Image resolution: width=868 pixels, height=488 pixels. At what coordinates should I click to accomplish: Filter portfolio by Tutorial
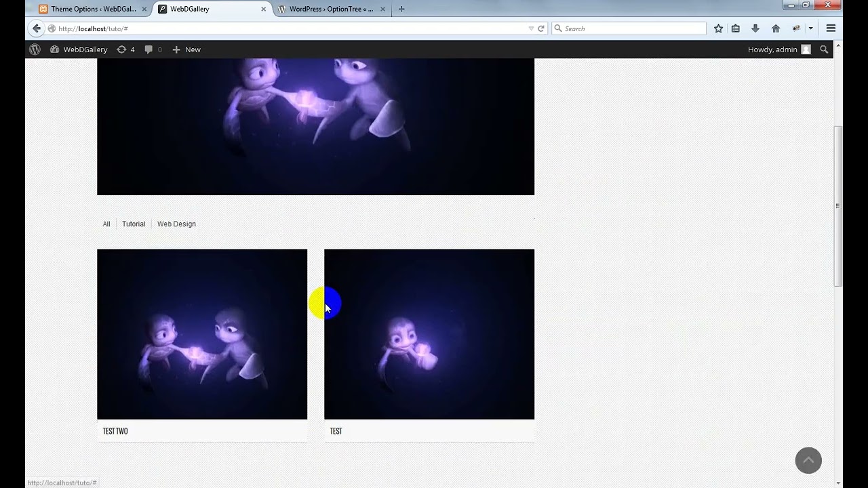pos(134,224)
